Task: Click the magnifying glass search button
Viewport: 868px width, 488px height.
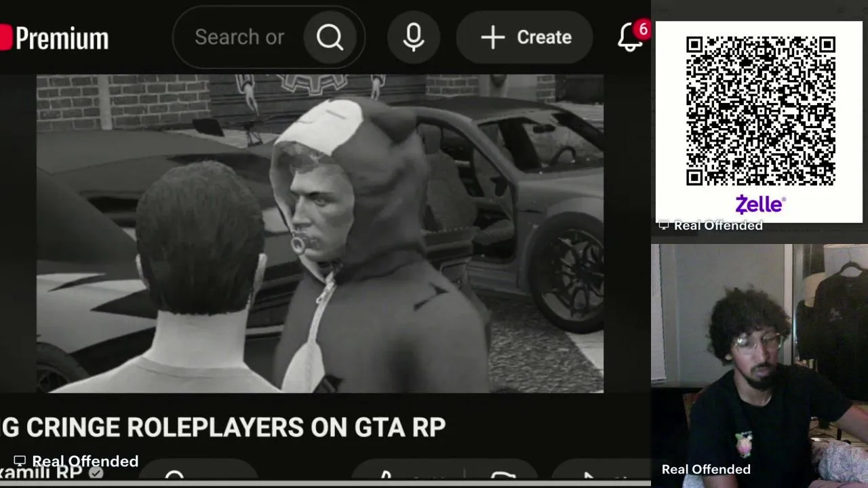Action: click(330, 37)
